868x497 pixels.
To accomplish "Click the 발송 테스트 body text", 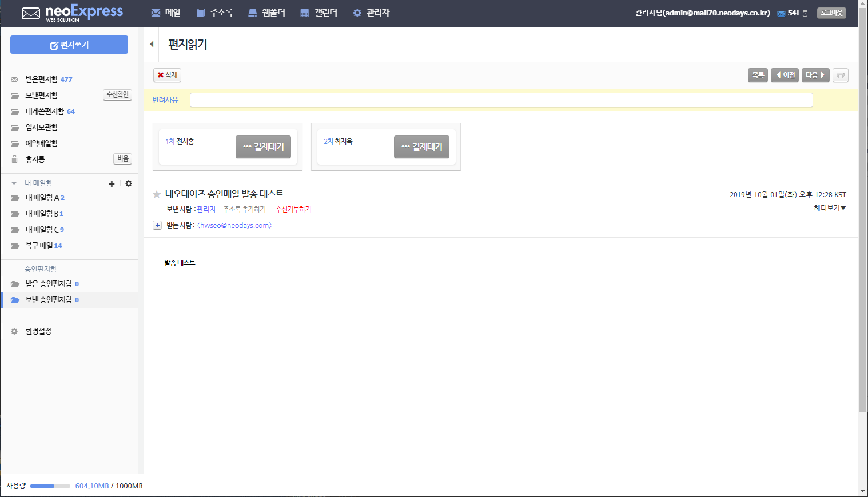I will pos(180,263).
